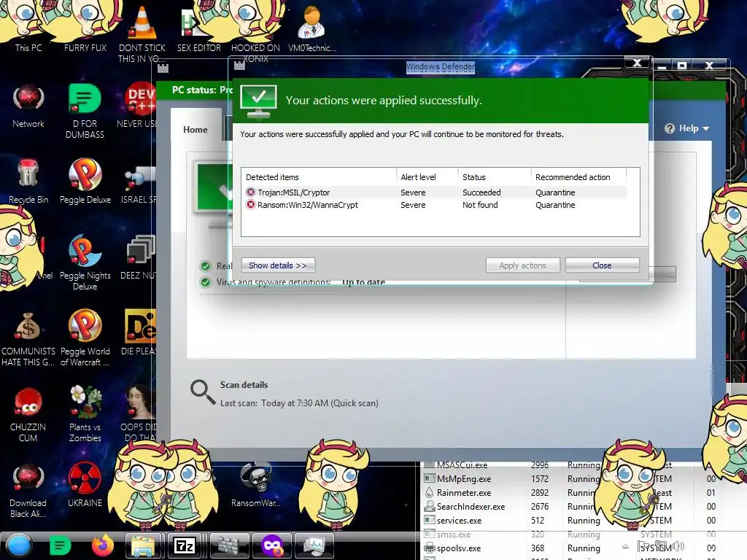The width and height of the screenshot is (747, 560).
Task: Open the Network desktop icon
Action: coord(28,106)
